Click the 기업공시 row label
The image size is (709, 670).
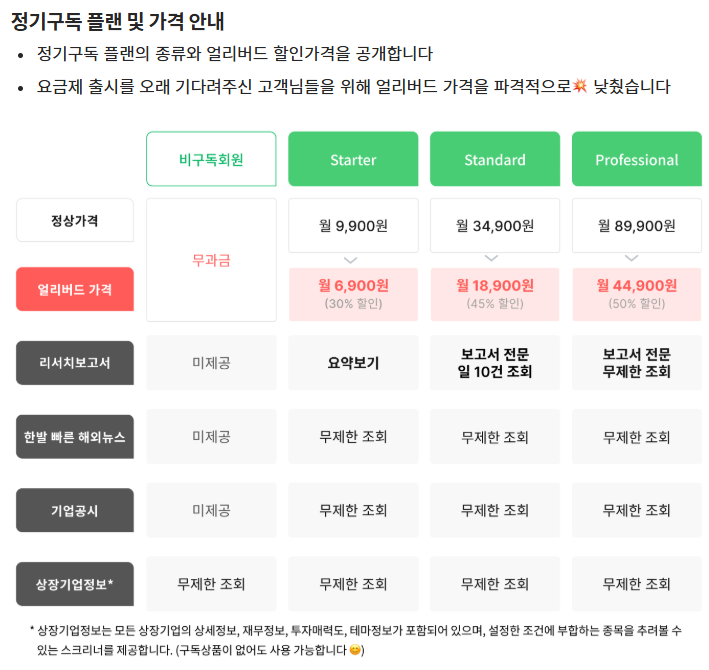pos(75,510)
